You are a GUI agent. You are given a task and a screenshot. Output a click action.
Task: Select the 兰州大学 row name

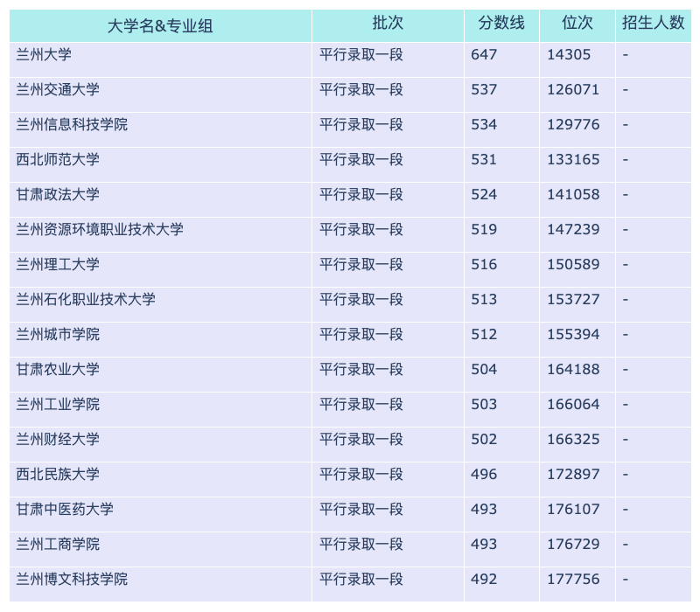click(x=44, y=54)
